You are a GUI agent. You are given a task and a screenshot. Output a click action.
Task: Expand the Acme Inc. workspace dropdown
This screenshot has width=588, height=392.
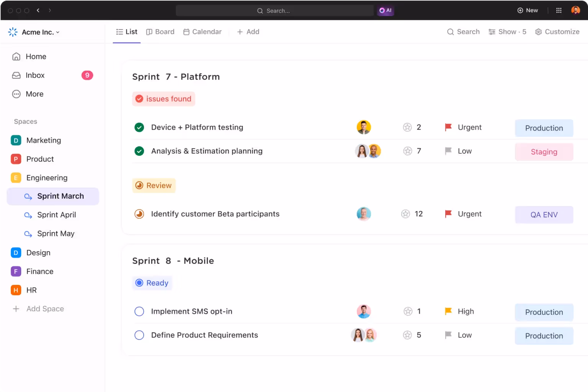click(x=58, y=32)
